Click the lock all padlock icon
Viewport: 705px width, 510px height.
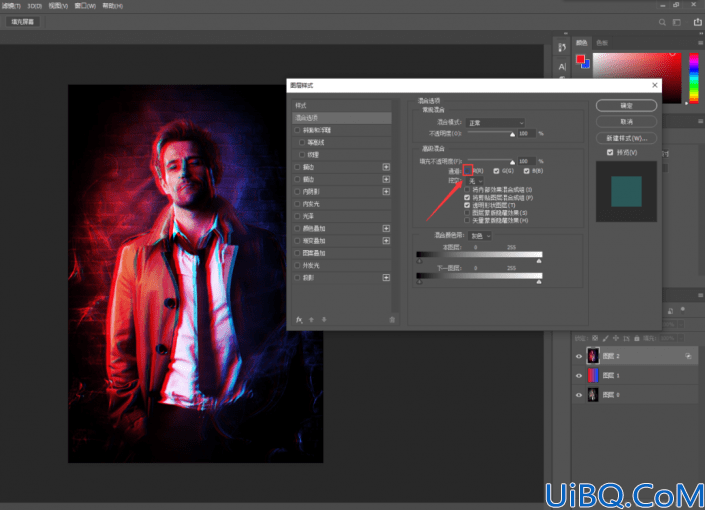point(637,338)
